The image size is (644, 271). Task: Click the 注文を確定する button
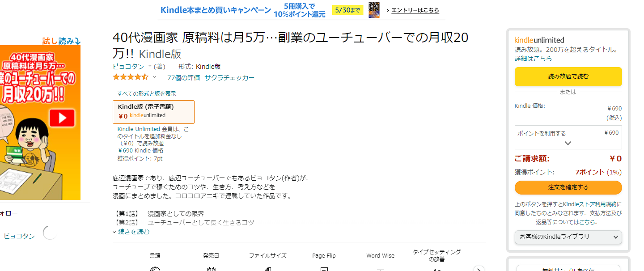(x=568, y=187)
